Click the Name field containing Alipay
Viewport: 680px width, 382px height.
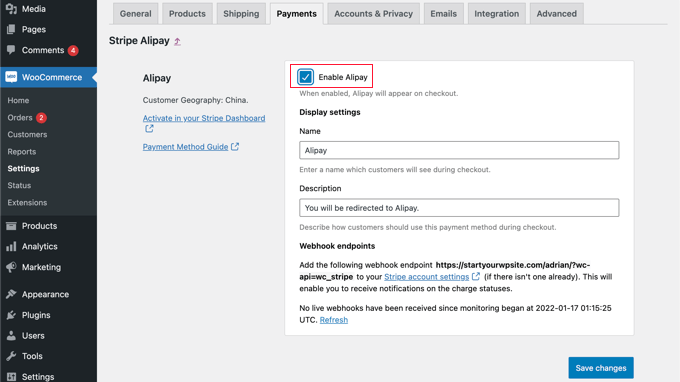tap(459, 150)
